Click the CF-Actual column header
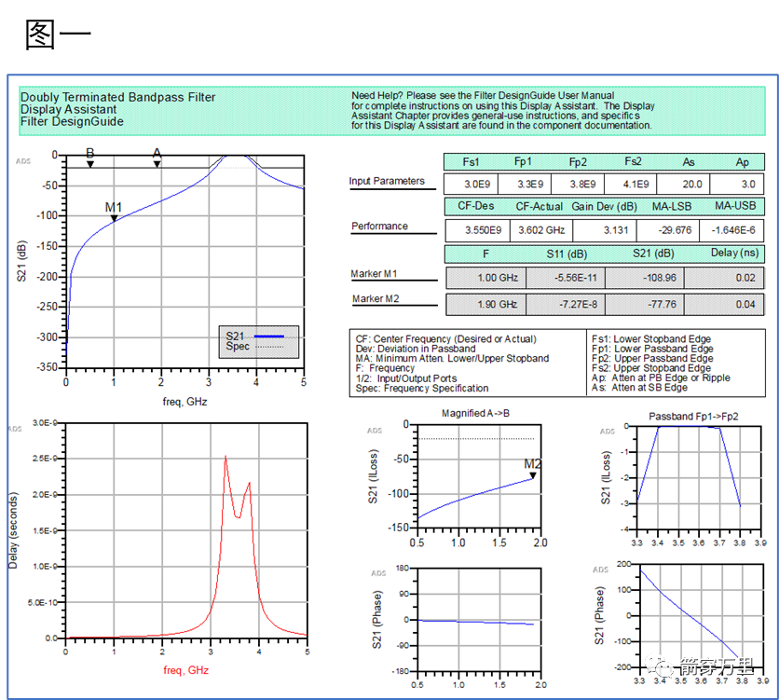This screenshot has width=779, height=700. point(539,207)
